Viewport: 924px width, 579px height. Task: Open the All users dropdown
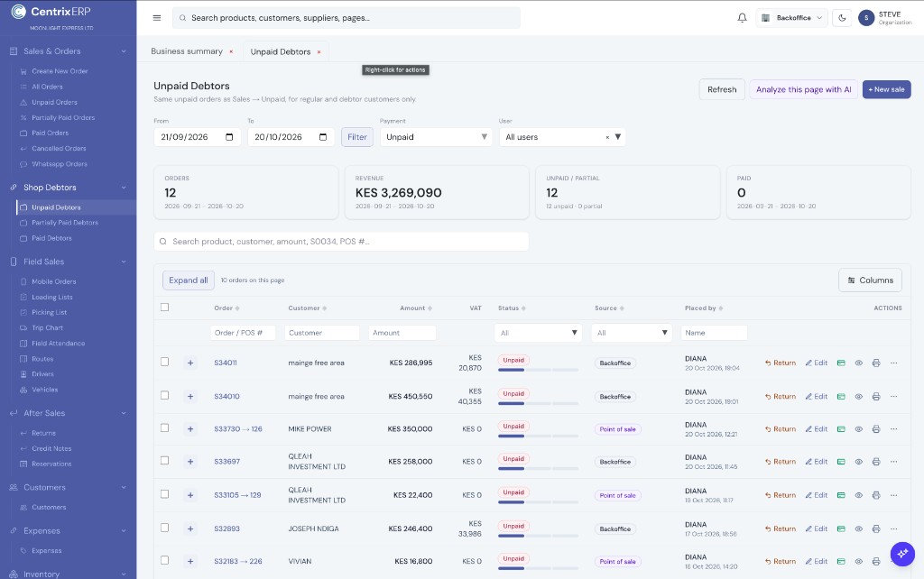click(x=562, y=137)
